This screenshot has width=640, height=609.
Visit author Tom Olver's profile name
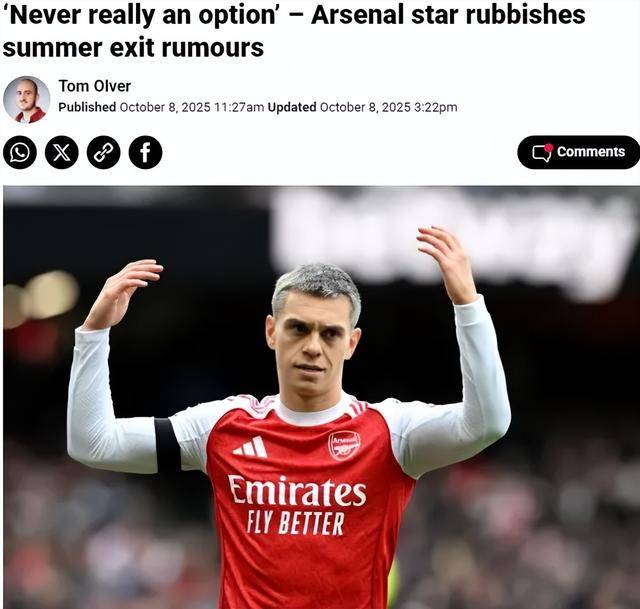(x=95, y=86)
